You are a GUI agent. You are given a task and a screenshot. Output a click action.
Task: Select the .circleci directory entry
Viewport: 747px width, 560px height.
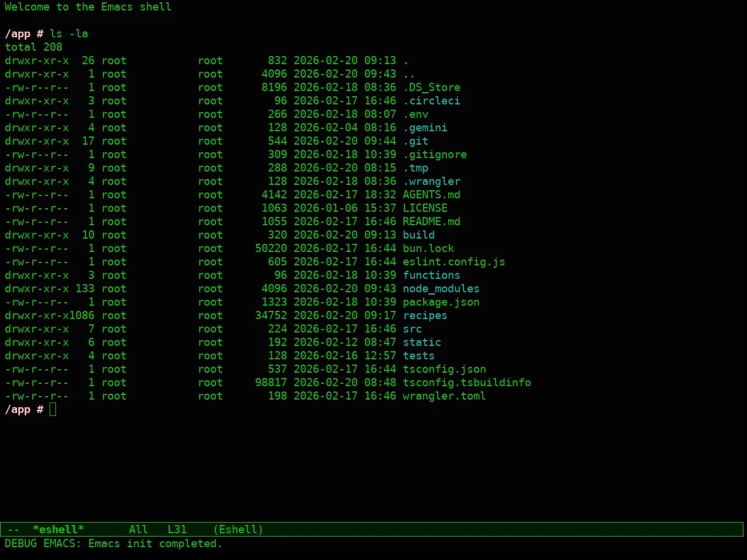click(431, 101)
